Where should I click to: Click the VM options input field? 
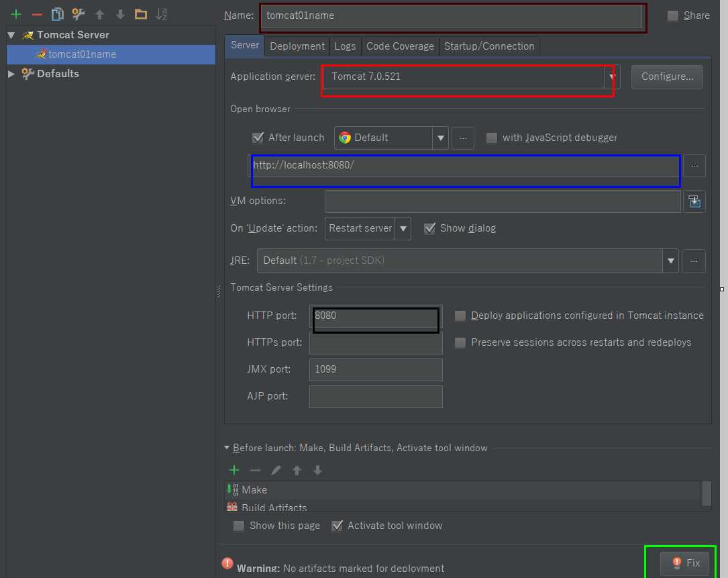point(503,201)
